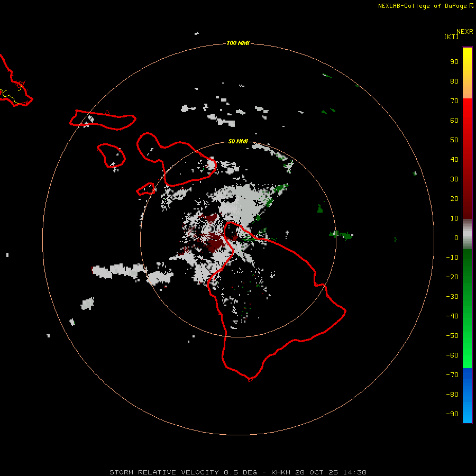Viewport: 476px width, 476px height.
Task: Click the -40 value on velocity scale
Action: 452,316
